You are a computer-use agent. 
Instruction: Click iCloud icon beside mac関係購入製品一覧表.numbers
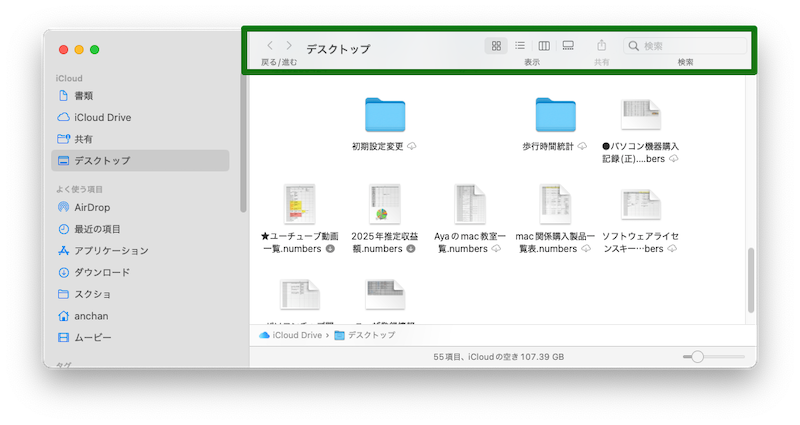pyautogui.click(x=586, y=249)
